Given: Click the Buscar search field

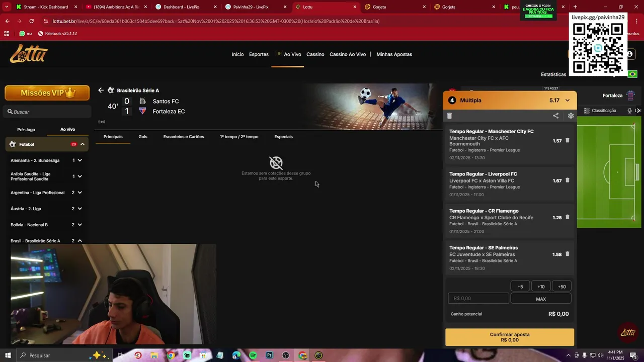Looking at the screenshot, I should click(x=47, y=112).
